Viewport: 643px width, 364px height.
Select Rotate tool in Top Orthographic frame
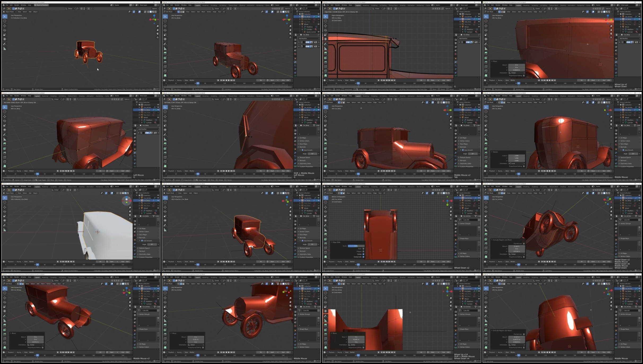point(325,302)
